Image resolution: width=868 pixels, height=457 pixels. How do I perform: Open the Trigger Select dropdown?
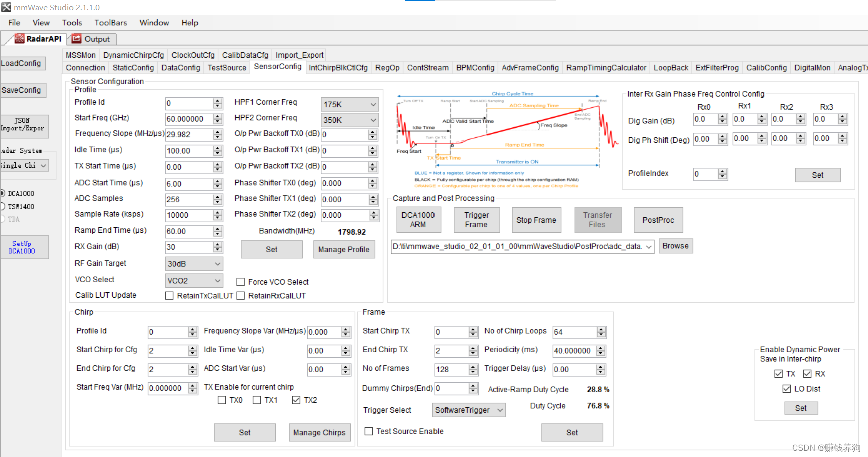point(469,410)
